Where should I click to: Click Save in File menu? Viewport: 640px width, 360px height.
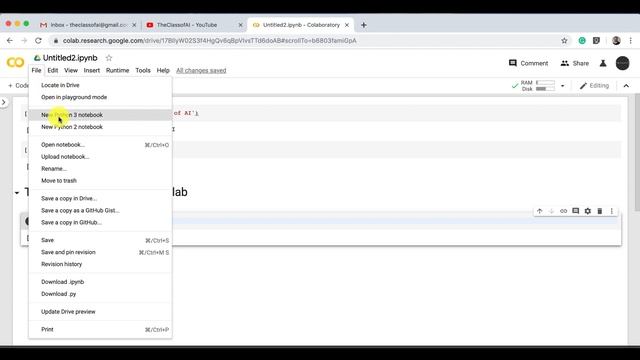tap(100, 240)
